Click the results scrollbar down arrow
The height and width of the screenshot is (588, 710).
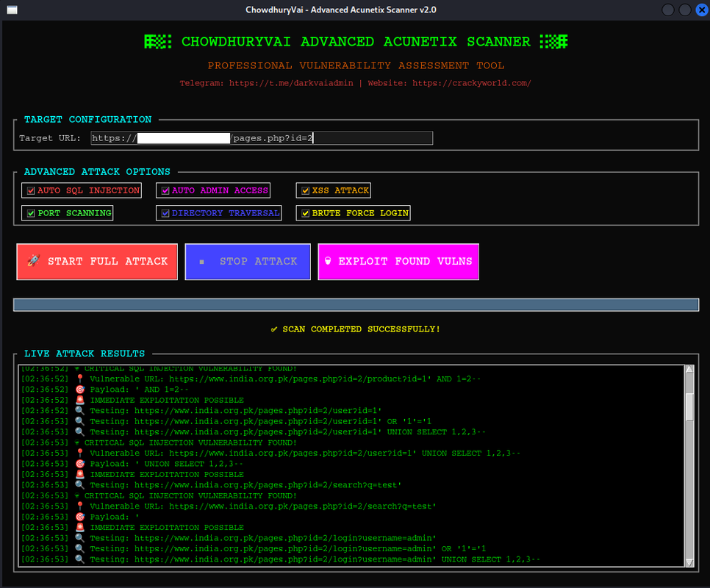point(689,562)
